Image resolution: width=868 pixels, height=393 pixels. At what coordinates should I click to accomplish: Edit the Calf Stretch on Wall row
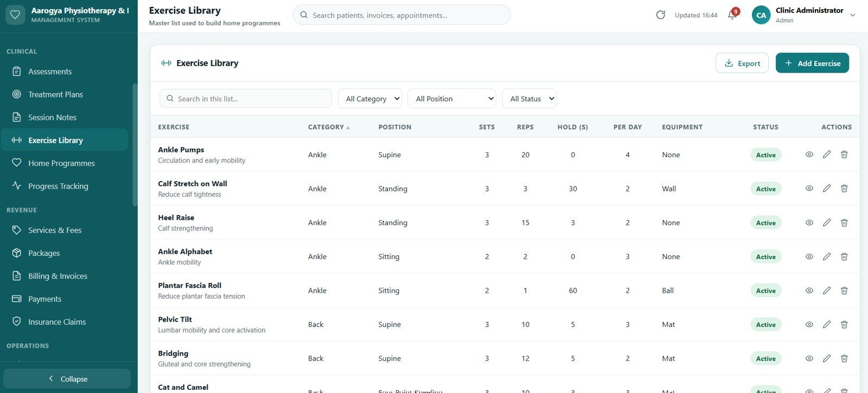827,189
